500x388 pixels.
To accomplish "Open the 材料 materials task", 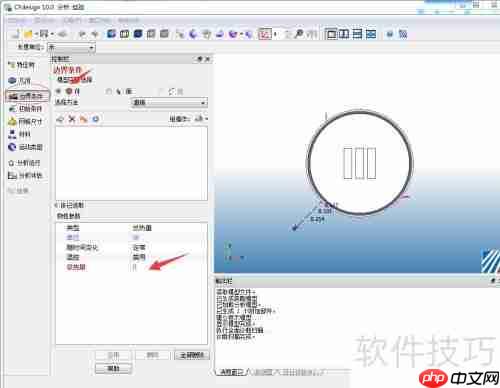I will tap(20, 134).
